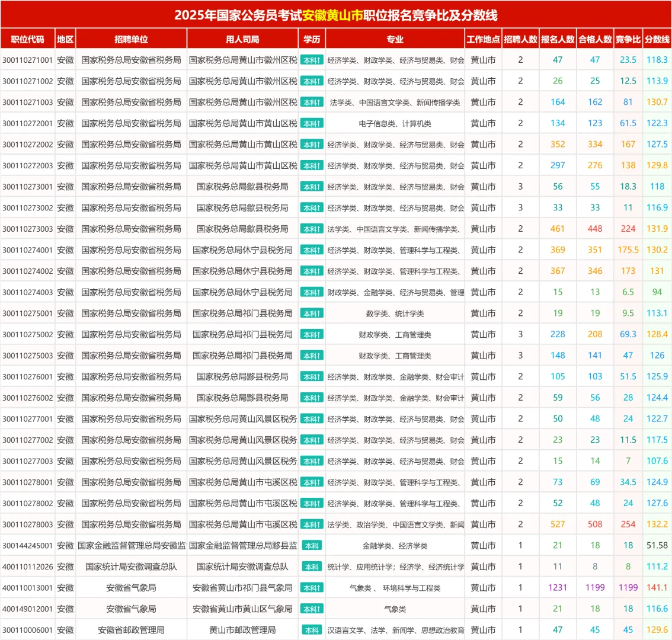
Task: Click the 本科↑ badge in row 300110272001
Action: coord(312,123)
